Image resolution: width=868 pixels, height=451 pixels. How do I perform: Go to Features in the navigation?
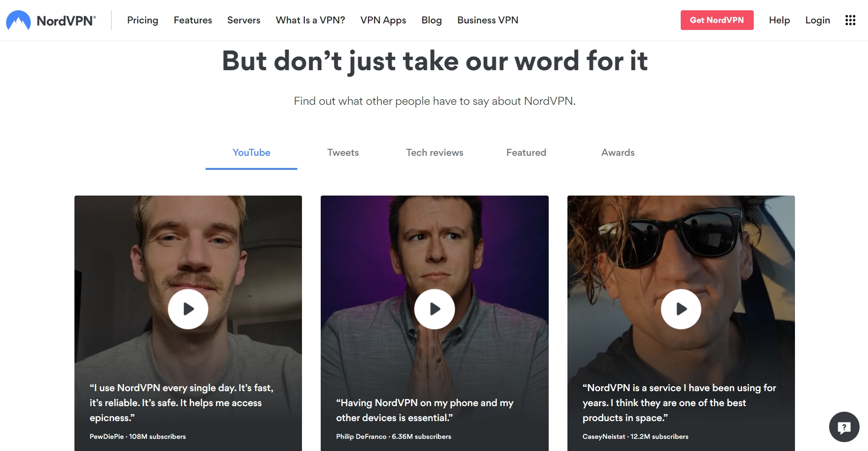(x=193, y=20)
